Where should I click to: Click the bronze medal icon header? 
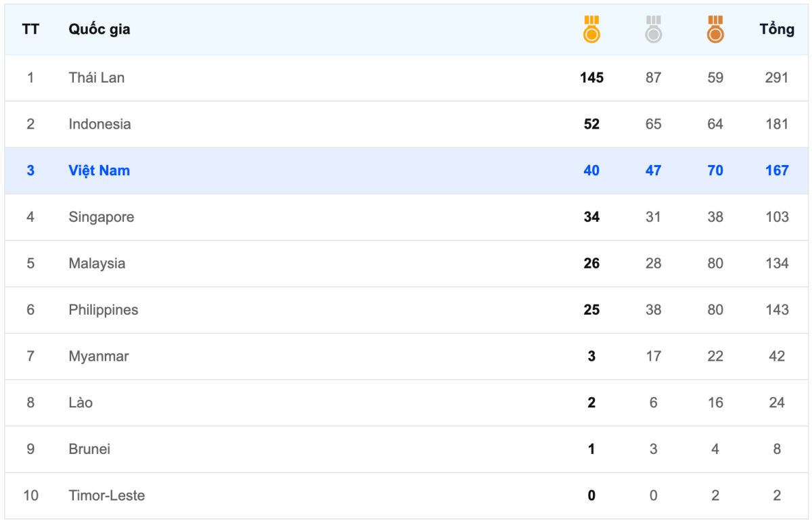click(x=715, y=30)
